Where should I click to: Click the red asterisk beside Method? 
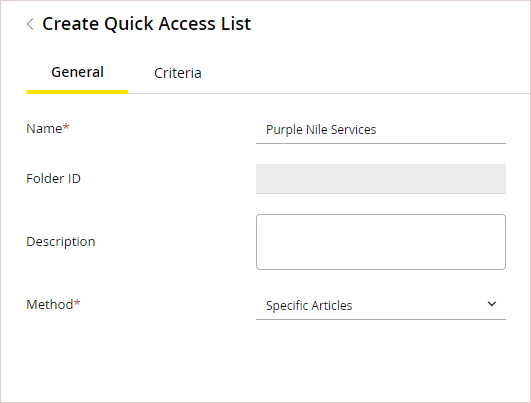point(77,302)
